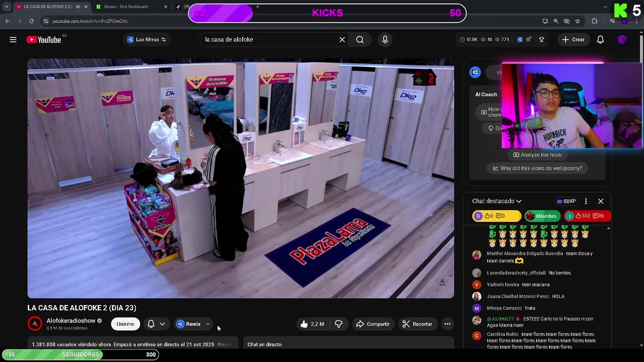Click the yellow chip with G avatar
Viewport: 644px width, 362px height.
[x=497, y=216]
